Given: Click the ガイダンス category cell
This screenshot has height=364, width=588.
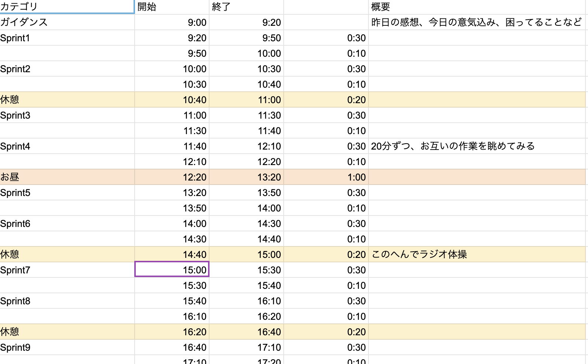Looking at the screenshot, I should tap(67, 22).
